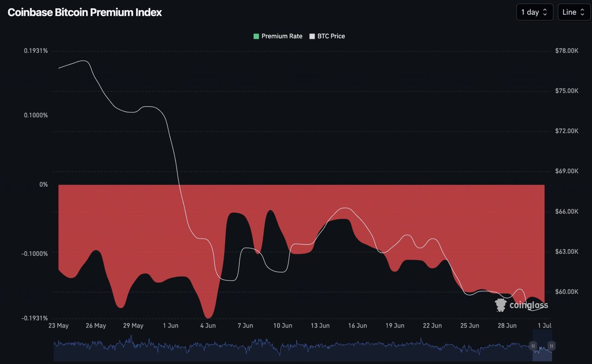Click the "13 Jun" date label
The height and width of the screenshot is (364, 592).
click(320, 326)
